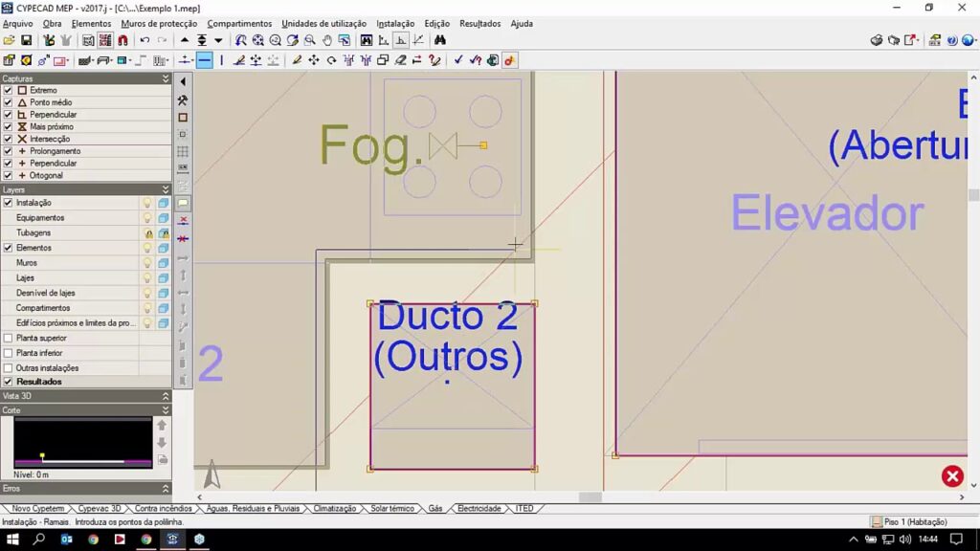Click the hammer tools icon in side strip
This screenshot has width=980, height=551.
click(x=183, y=99)
